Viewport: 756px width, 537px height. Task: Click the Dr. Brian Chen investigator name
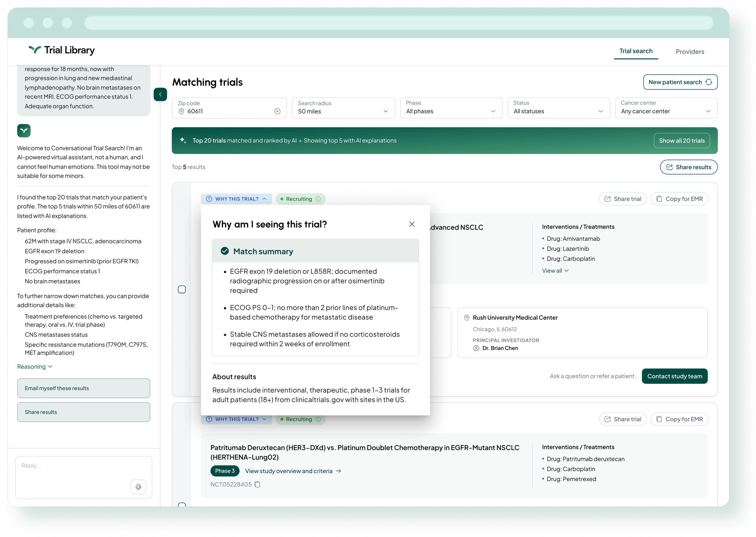[500, 348]
